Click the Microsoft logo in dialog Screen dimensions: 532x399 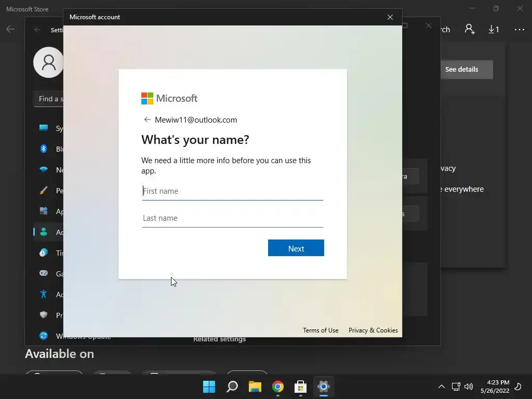[169, 98]
